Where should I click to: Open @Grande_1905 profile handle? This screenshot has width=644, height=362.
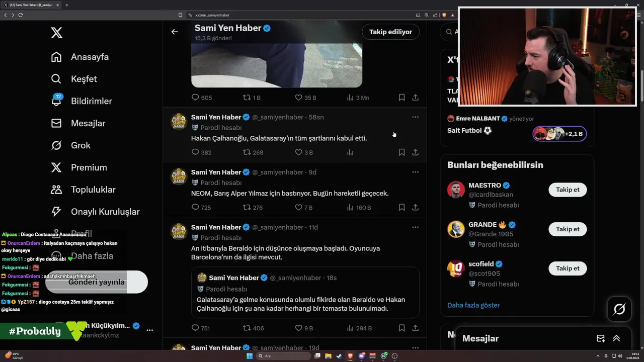tap(491, 234)
